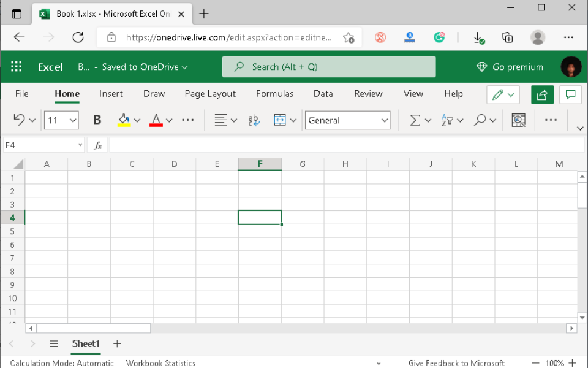Image resolution: width=588 pixels, height=368 pixels.
Task: Click Workbook Statistics in status bar
Action: pos(160,363)
